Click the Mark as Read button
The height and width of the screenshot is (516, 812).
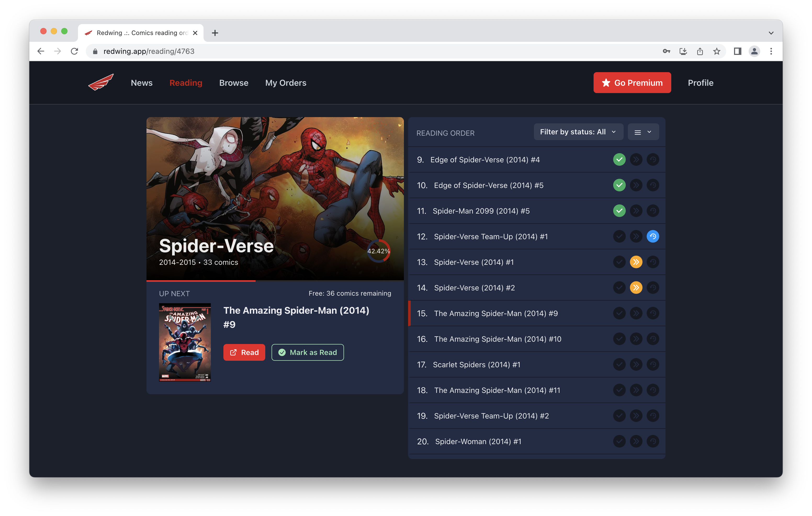308,352
